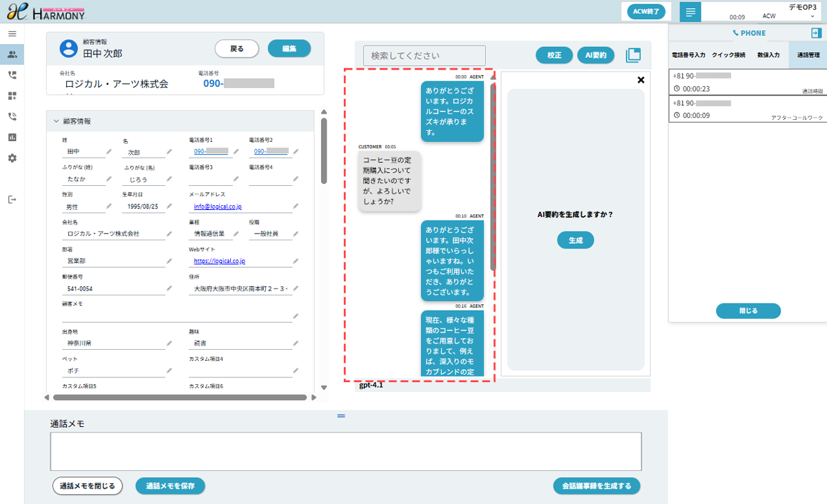Screen dimensions: 827x504
Task: Click the customer form horizontal scrollbar
Action: coord(179,397)
